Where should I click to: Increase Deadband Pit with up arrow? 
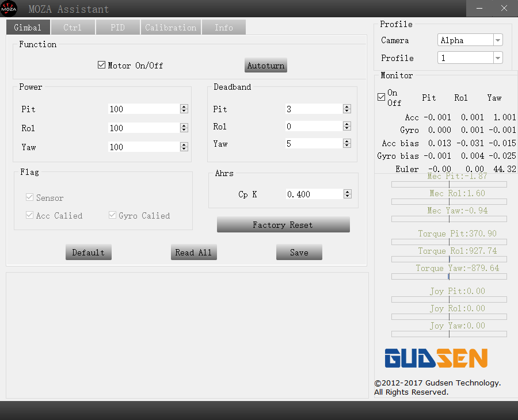pyautogui.click(x=346, y=106)
